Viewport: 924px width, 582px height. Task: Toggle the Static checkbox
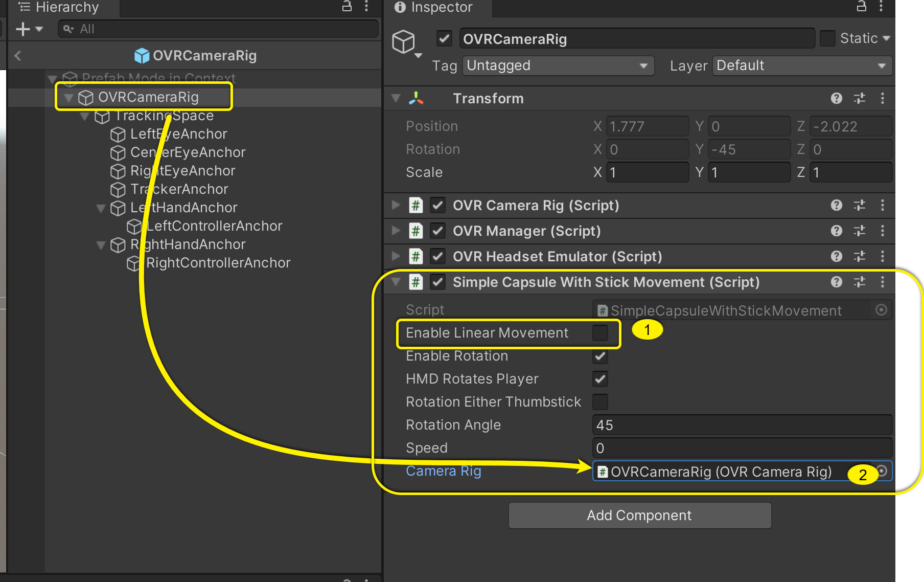(x=827, y=38)
